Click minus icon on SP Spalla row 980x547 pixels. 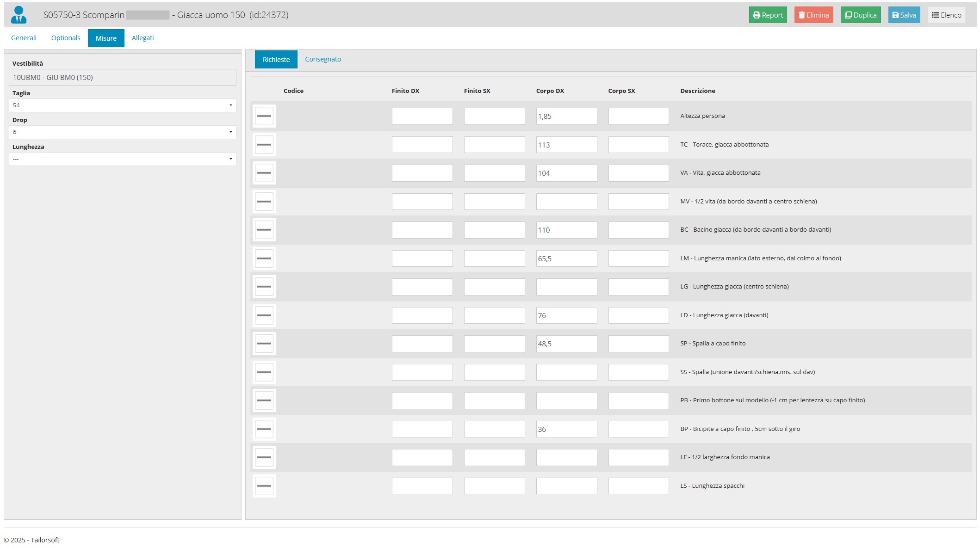coord(264,344)
